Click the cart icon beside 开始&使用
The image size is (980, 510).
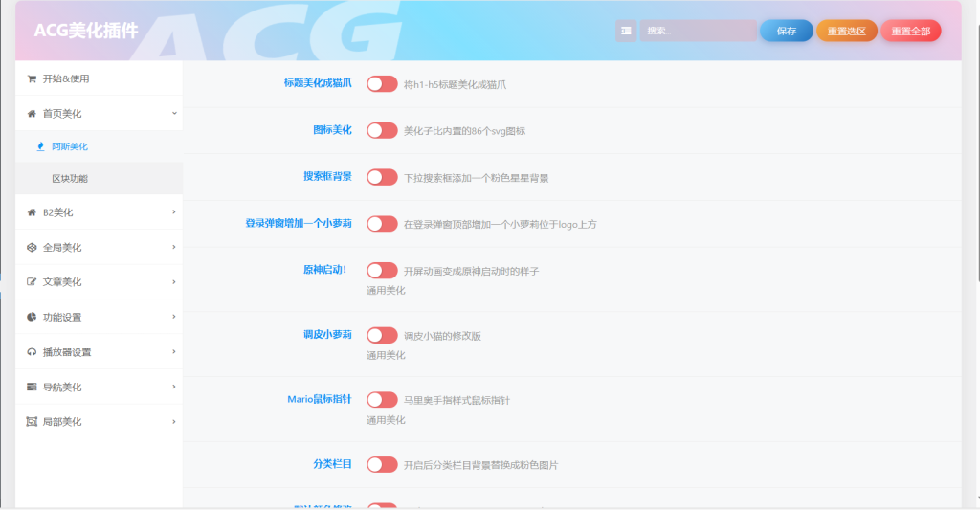click(x=32, y=78)
